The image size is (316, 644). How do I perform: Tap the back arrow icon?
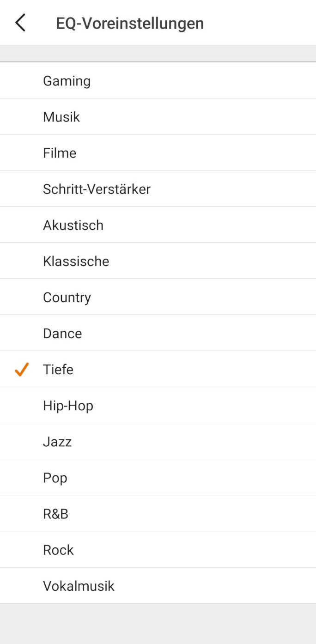click(x=20, y=23)
